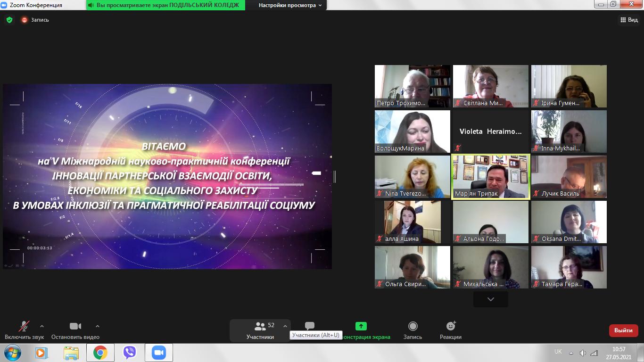The image size is (644, 362).
Task: Select Мар'ян Трипак video thumbnail
Action: click(x=490, y=177)
